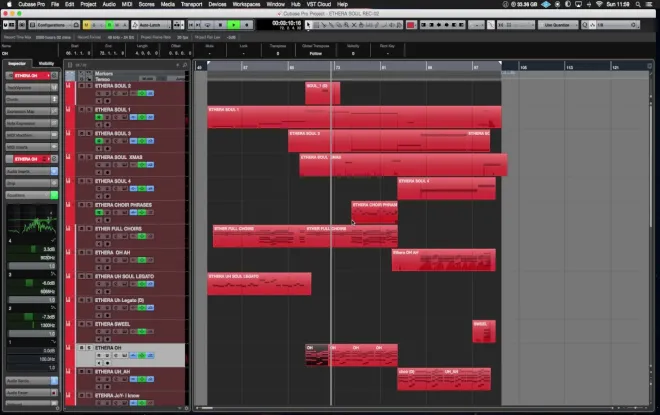Click the ruler at bar 105

523,67
